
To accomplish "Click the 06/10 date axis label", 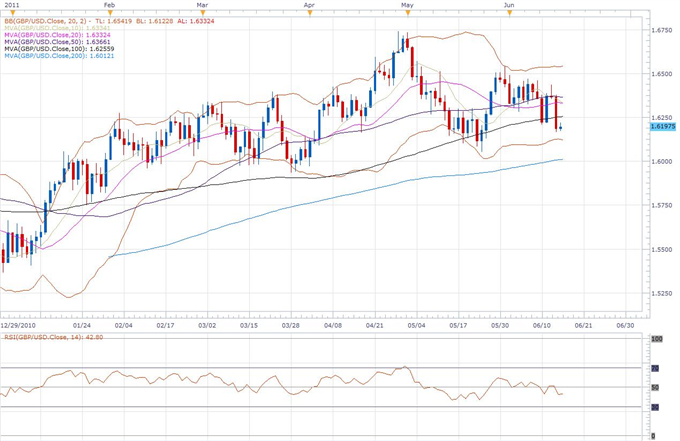I will 542,325.
